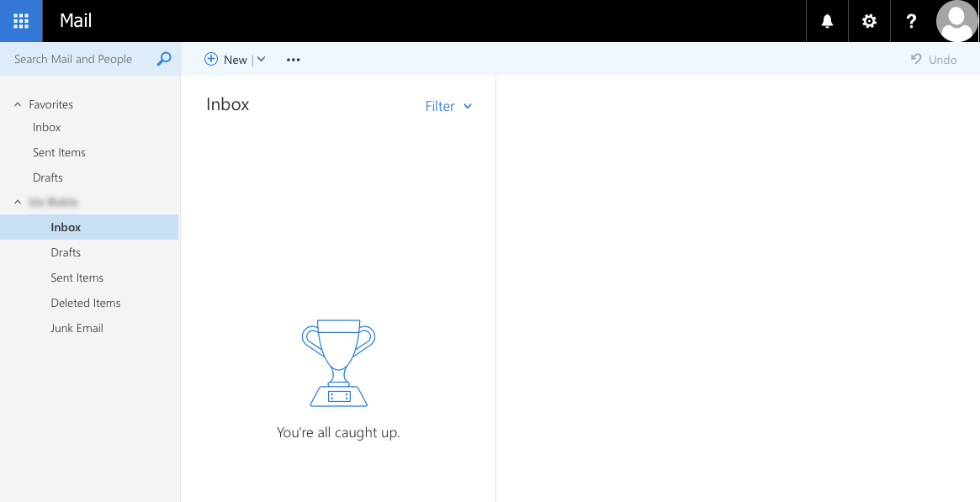Viewport: 980px width, 502px height.
Task: Collapse the Favorites section
Action: [x=18, y=103]
